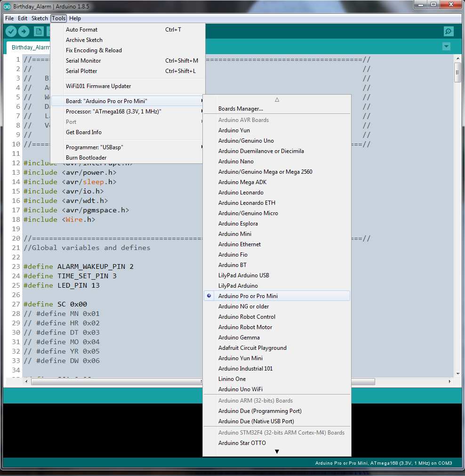The width and height of the screenshot is (465, 476).
Task: Click the Verify checkmark toolbar icon
Action: click(x=11, y=32)
